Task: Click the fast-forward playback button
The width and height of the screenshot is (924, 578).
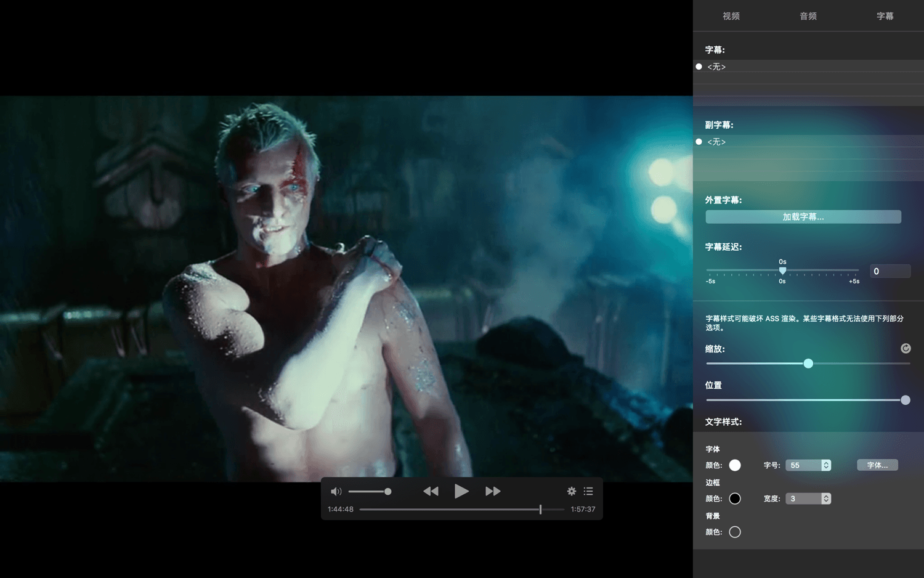Action: tap(493, 491)
